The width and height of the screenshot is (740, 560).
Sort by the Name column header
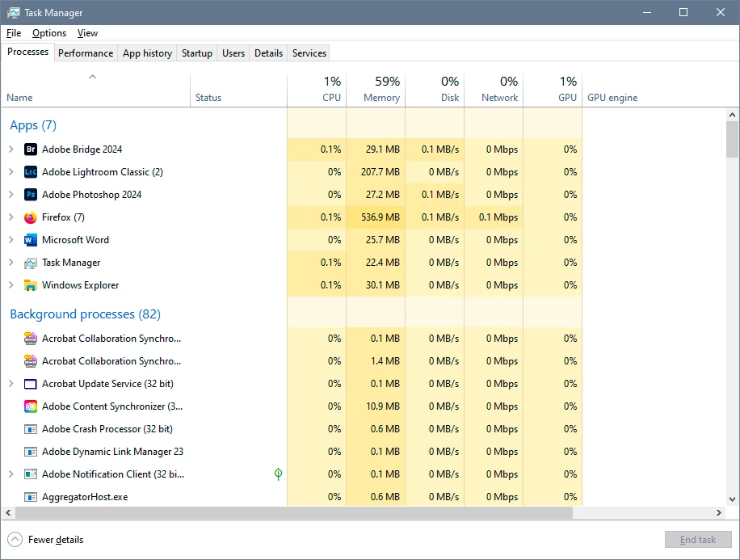pyautogui.click(x=96, y=91)
